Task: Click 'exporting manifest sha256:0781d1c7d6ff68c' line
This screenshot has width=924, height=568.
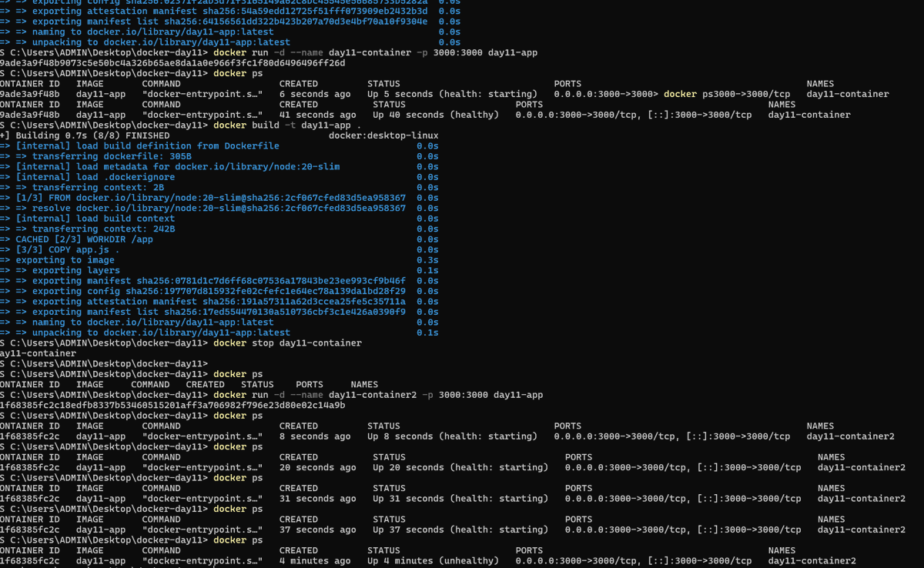Action: pyautogui.click(x=219, y=281)
